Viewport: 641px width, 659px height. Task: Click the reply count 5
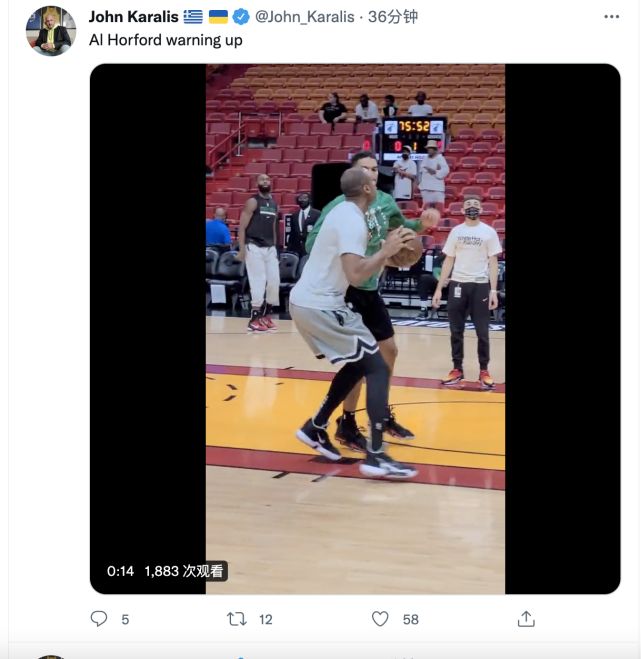(x=125, y=620)
